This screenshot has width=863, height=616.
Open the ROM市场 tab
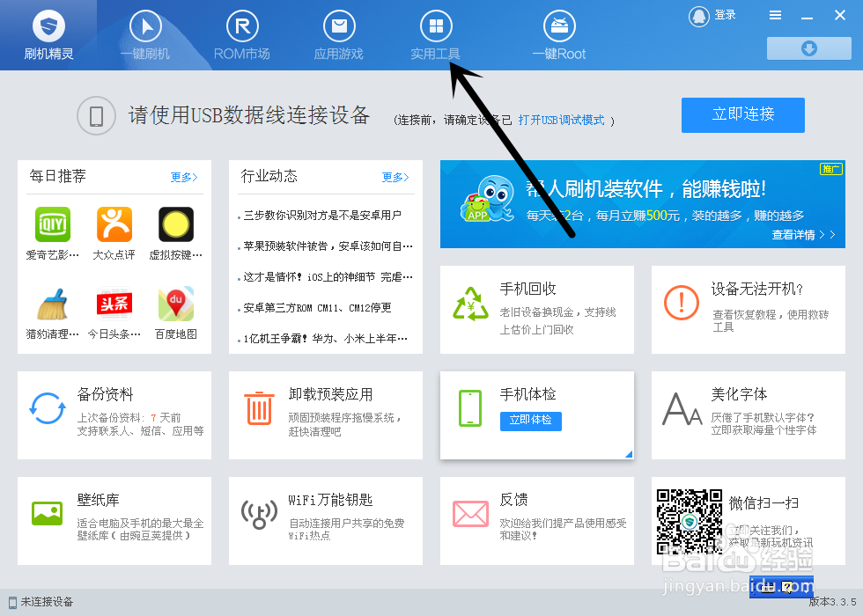[242, 35]
